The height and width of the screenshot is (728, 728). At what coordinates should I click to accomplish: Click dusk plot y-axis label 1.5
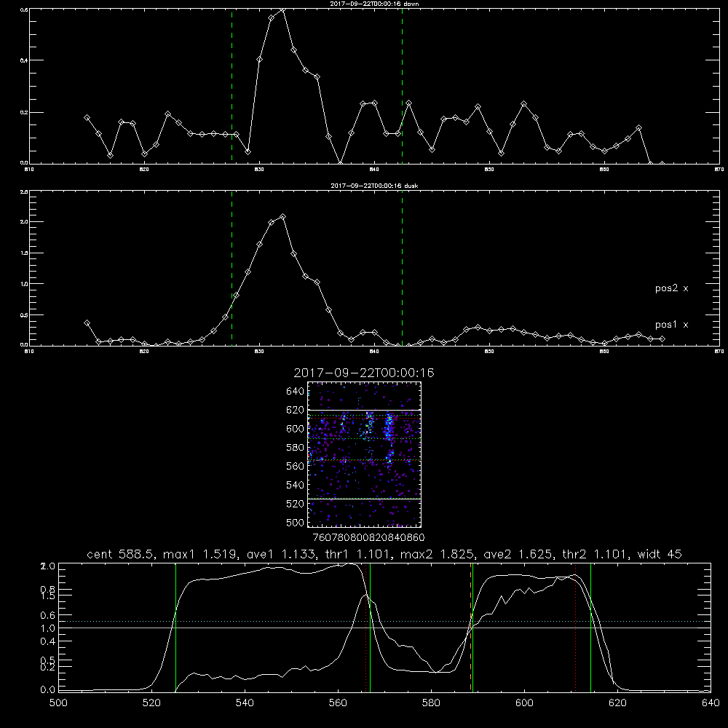click(25, 253)
